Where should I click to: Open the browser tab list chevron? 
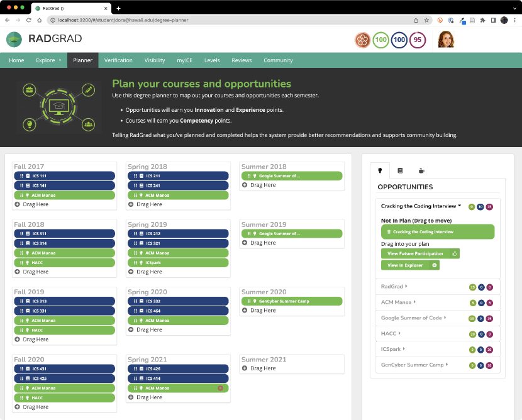tap(514, 8)
